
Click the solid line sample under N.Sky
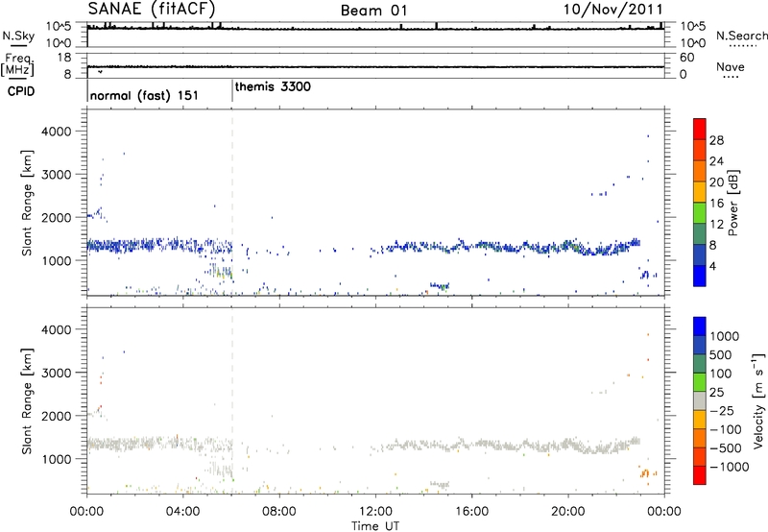pyautogui.click(x=18, y=46)
